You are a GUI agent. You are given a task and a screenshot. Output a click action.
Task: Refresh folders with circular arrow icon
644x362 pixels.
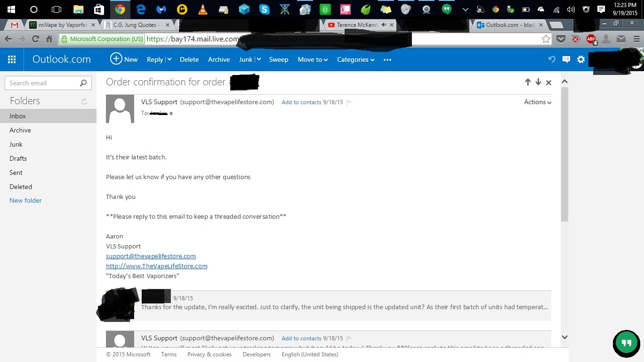click(84, 101)
